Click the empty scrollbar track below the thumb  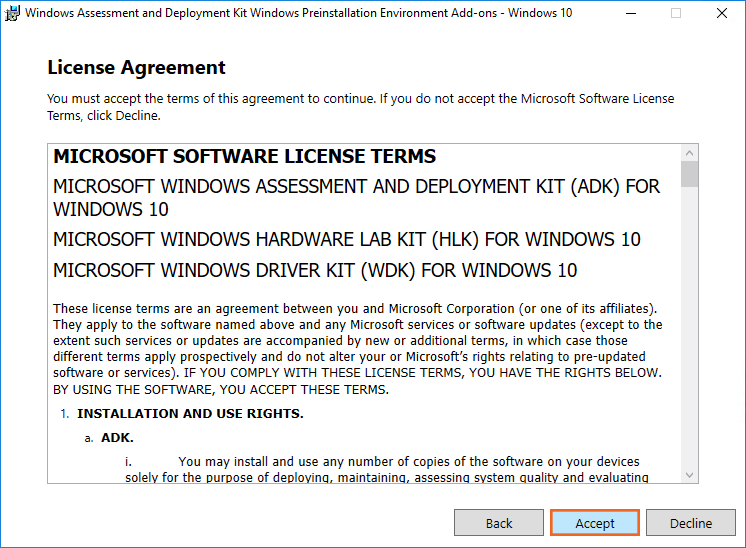point(689,330)
